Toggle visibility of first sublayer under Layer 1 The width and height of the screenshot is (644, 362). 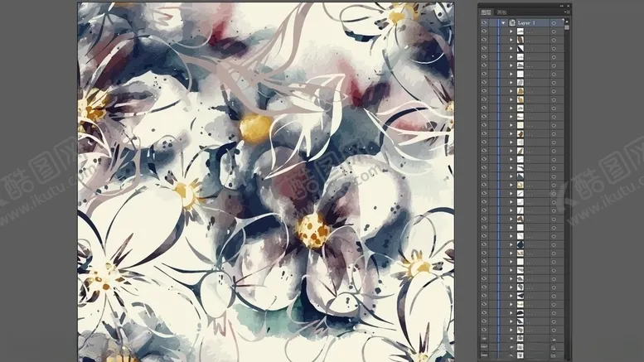click(x=484, y=31)
